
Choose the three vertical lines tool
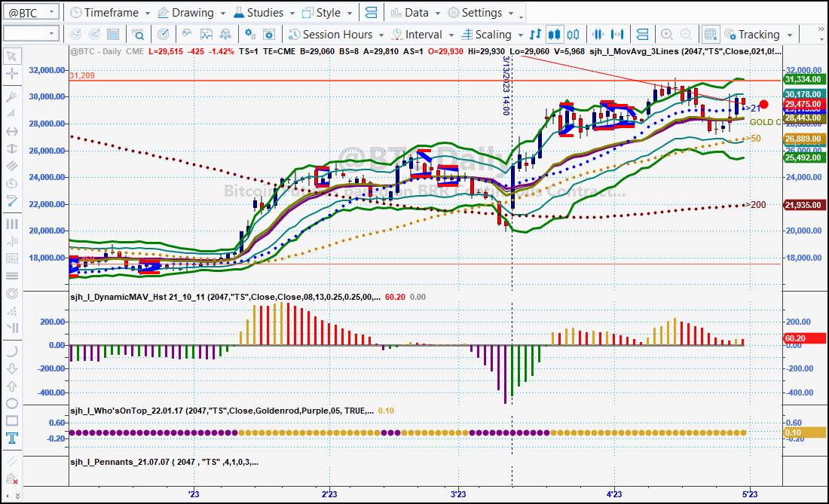click(11, 224)
